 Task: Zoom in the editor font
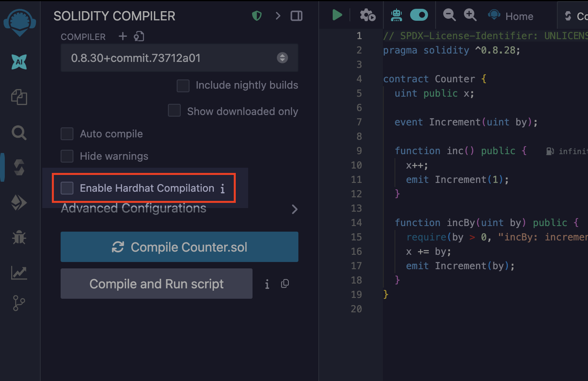[x=470, y=15]
